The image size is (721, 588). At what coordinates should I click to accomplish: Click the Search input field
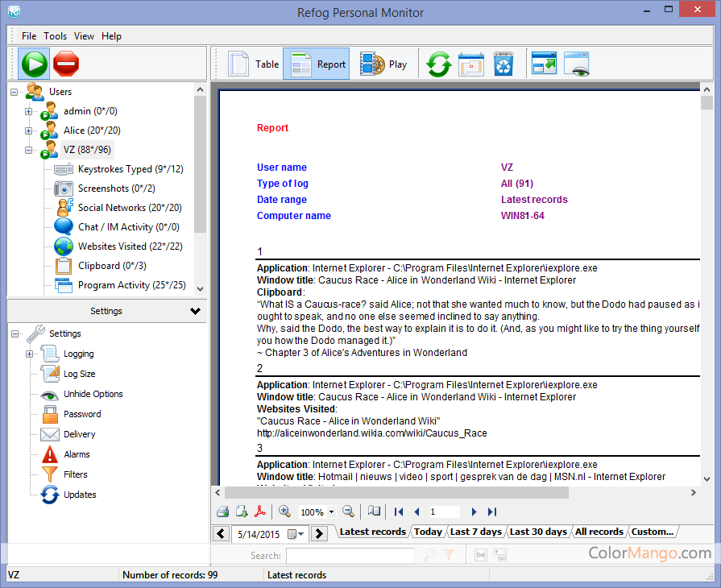pos(350,555)
